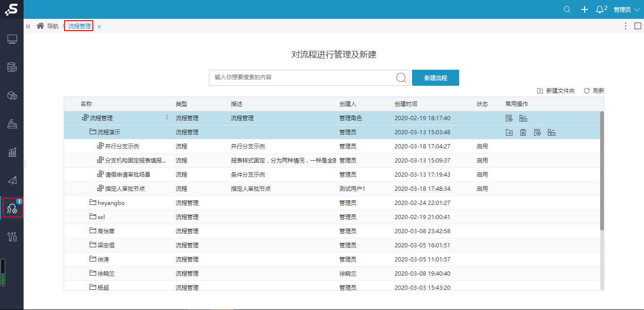Click the home 导航 tab

point(48,26)
